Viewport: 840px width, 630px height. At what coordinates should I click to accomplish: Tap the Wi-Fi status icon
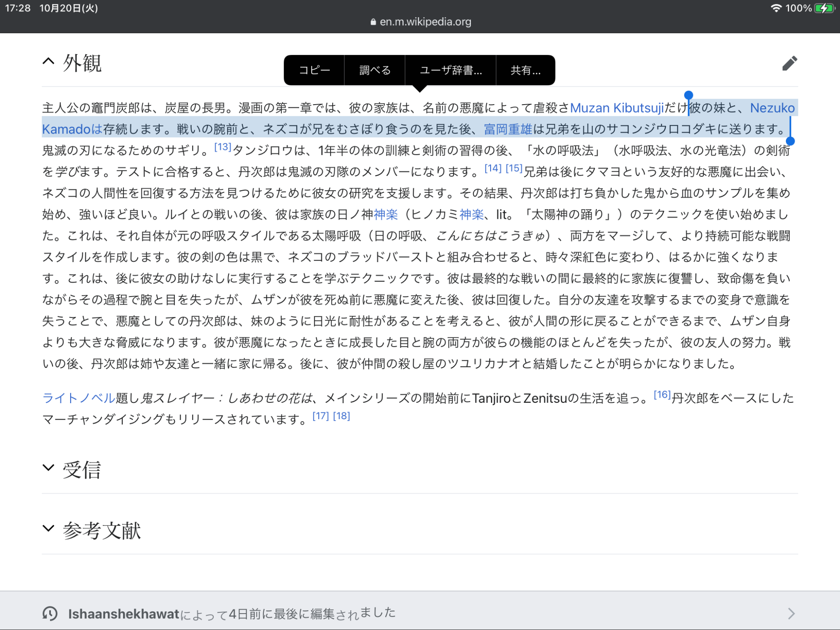[x=776, y=8]
